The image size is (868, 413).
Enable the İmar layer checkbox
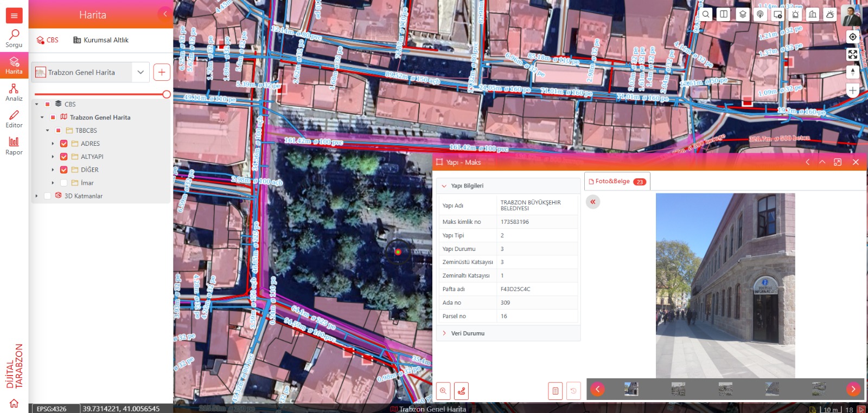click(x=64, y=183)
